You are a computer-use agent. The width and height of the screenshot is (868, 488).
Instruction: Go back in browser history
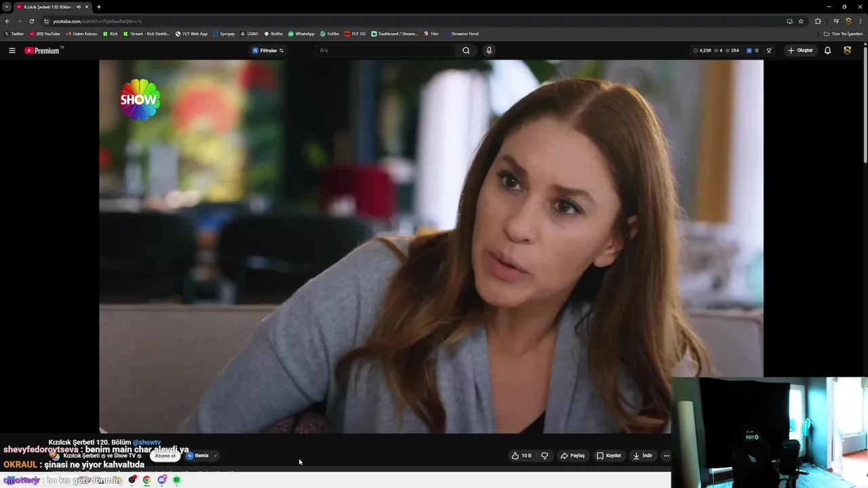click(7, 21)
